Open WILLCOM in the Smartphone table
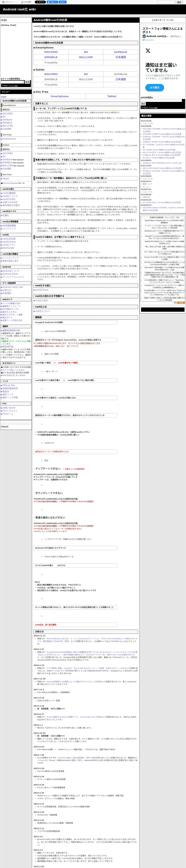 click(86, 57)
